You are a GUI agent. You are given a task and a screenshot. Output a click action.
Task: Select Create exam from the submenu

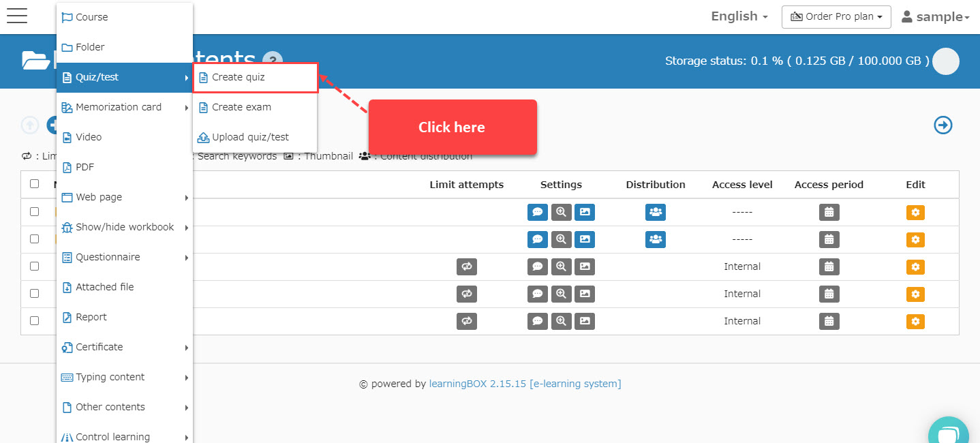pos(241,107)
